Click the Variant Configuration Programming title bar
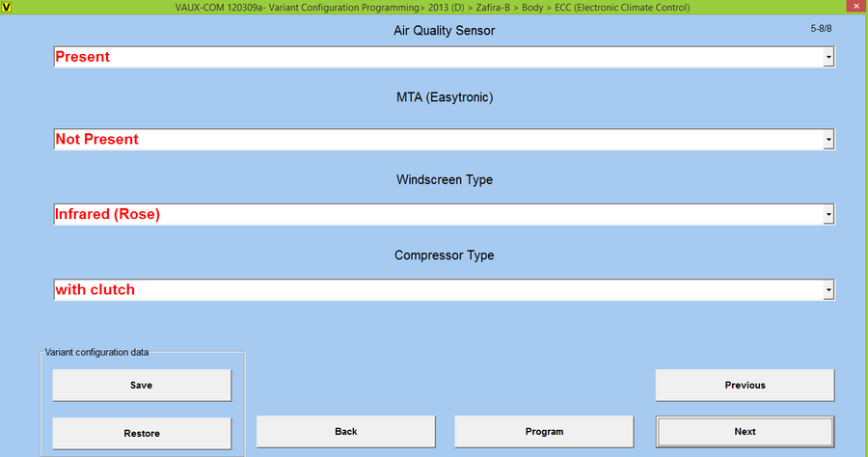This screenshot has height=457, width=868. [434, 7]
